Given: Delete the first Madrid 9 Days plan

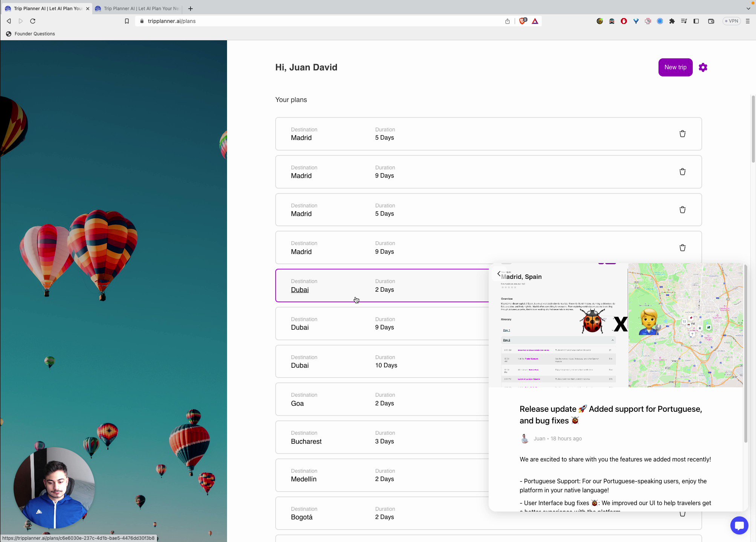Looking at the screenshot, I should coord(682,172).
